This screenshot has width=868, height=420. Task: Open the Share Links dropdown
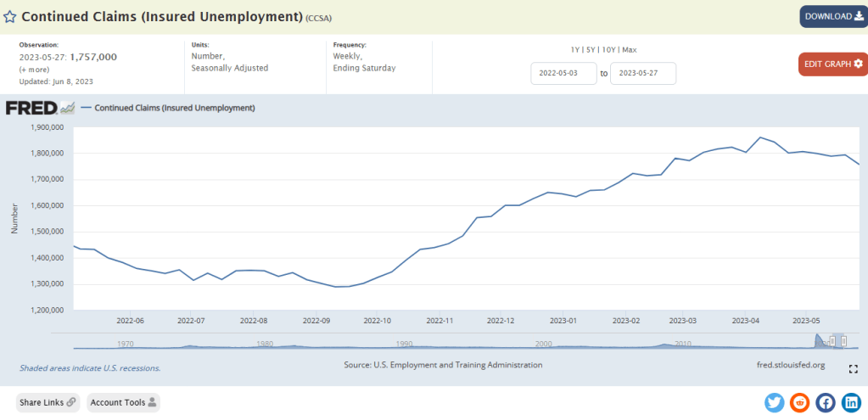pyautogui.click(x=48, y=402)
